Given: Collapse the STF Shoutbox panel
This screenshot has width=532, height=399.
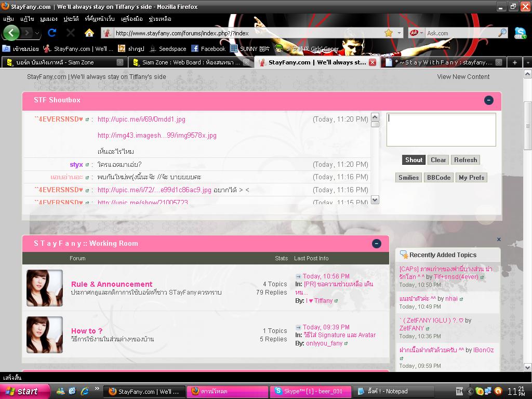Looking at the screenshot, I should (x=488, y=100).
